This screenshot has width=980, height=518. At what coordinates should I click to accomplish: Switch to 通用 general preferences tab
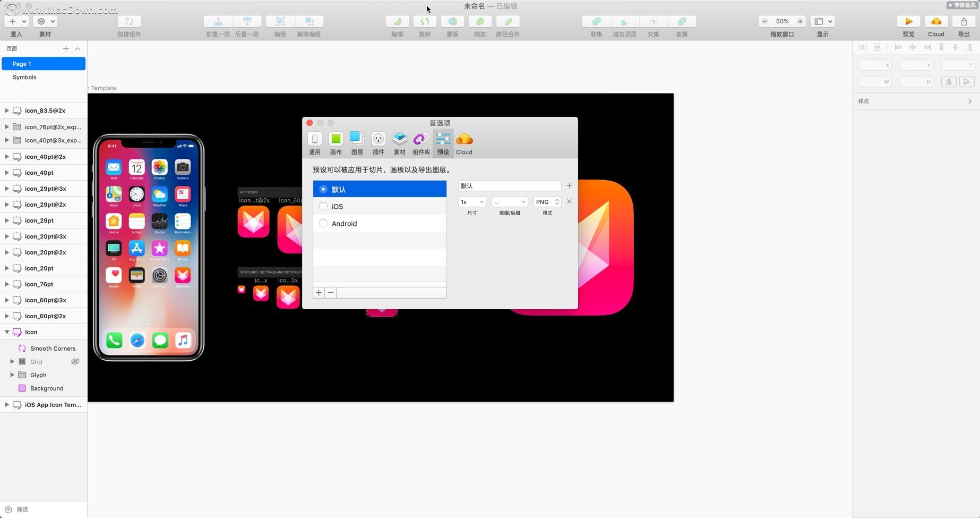coord(315,143)
